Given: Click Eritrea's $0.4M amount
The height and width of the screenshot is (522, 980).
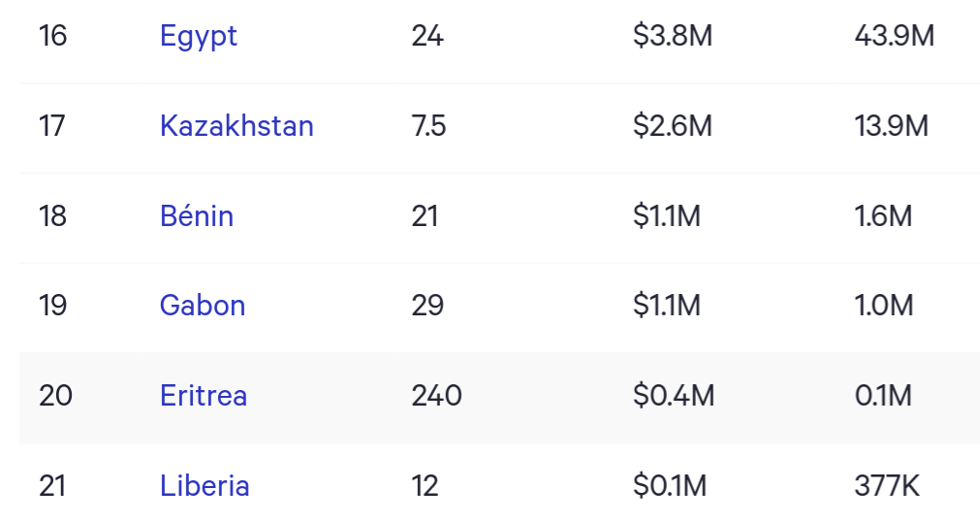Looking at the screenshot, I should tap(674, 396).
